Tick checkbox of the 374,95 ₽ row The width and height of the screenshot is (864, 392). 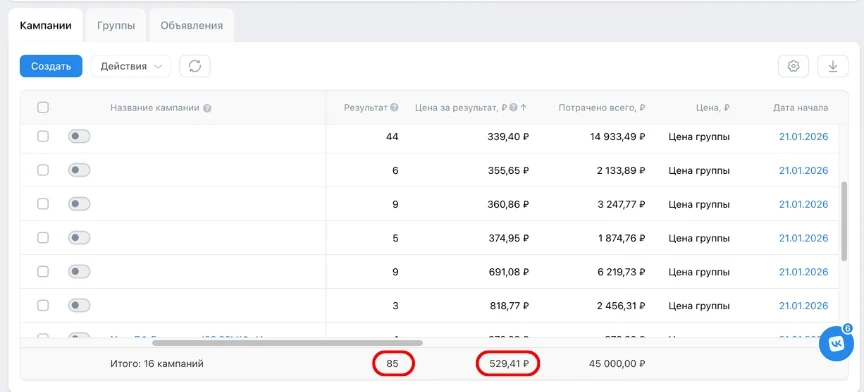(43, 238)
